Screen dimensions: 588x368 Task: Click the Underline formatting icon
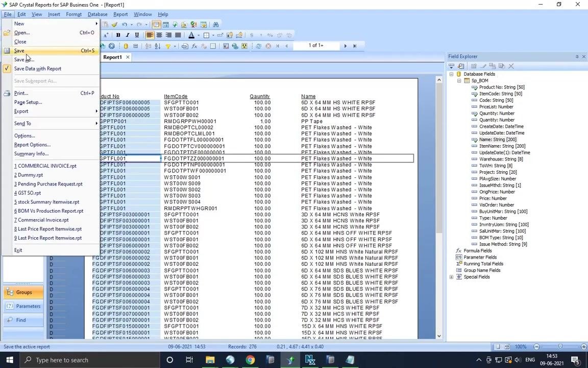pyautogui.click(x=137, y=35)
